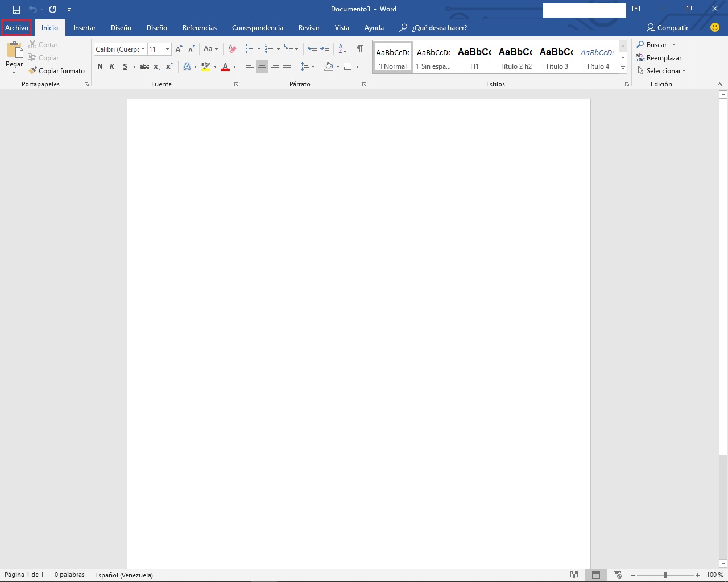Open the Aa change case dropdown
The height and width of the screenshot is (582, 728).
point(210,49)
